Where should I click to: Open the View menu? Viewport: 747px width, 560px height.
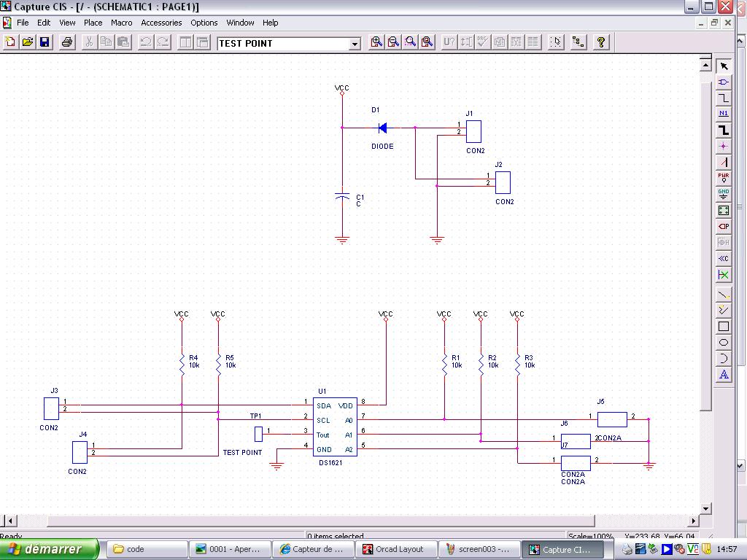click(x=67, y=23)
